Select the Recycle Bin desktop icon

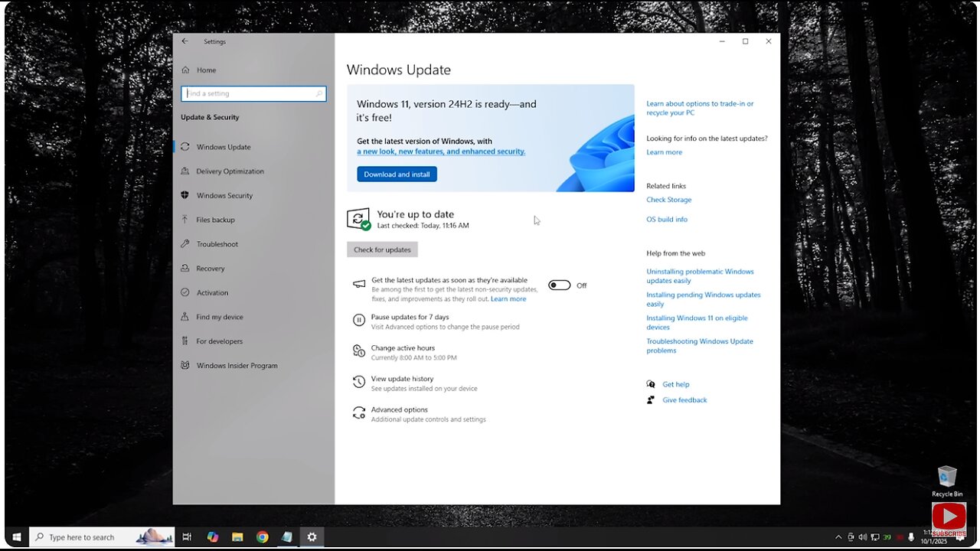point(947,482)
